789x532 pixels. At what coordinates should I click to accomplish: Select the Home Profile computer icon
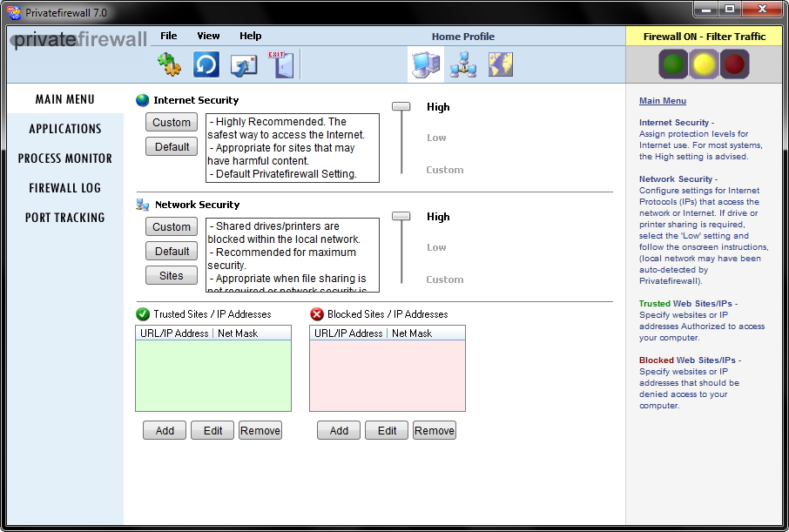[426, 64]
